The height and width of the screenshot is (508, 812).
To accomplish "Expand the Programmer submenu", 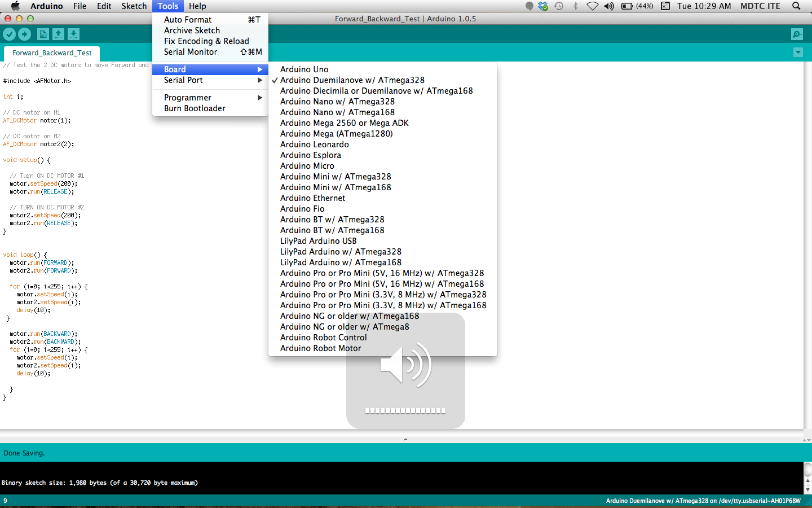I will 210,98.
